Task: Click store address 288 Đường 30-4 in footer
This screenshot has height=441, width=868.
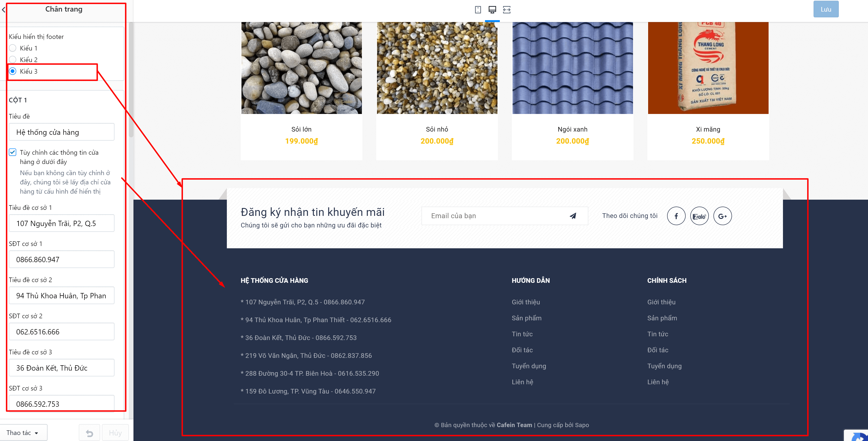Action: [x=310, y=374]
